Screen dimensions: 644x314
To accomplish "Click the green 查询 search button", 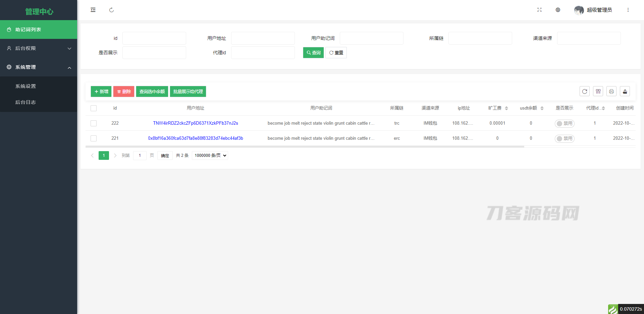I will 313,53.
